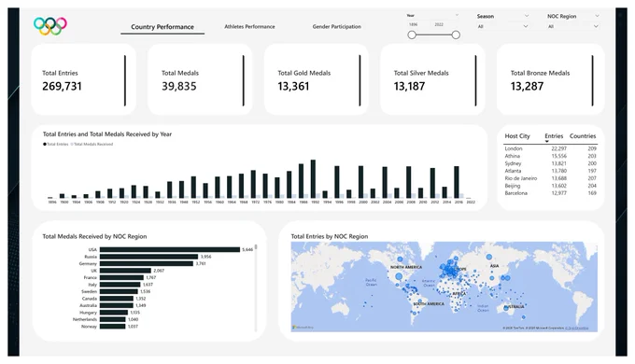Select the Atlanta row in host city table
Screen dimensions: 635x364
coord(550,171)
